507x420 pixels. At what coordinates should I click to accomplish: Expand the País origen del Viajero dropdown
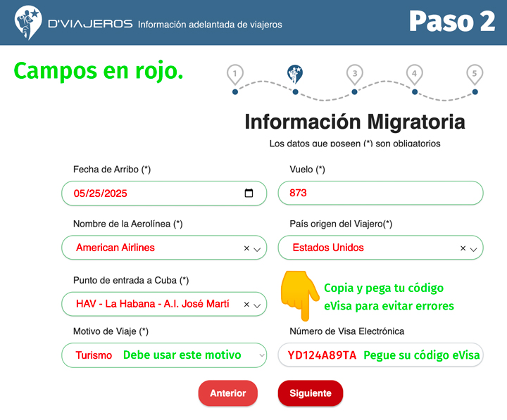[473, 249]
